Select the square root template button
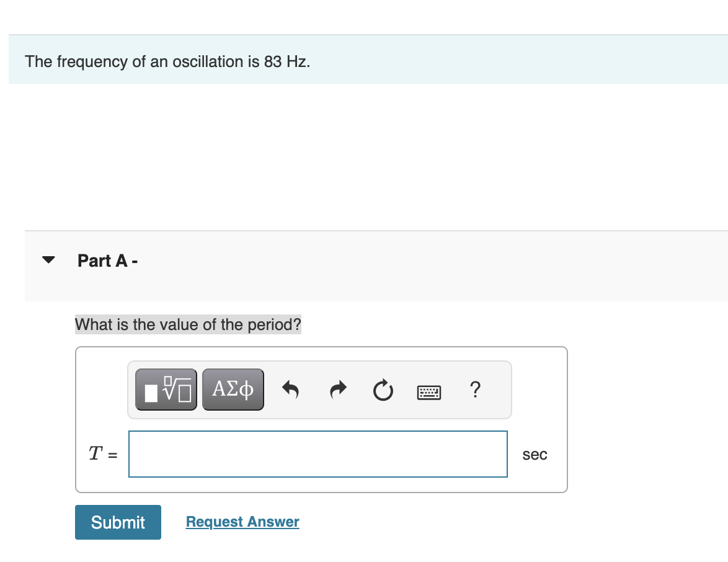 [x=166, y=389]
